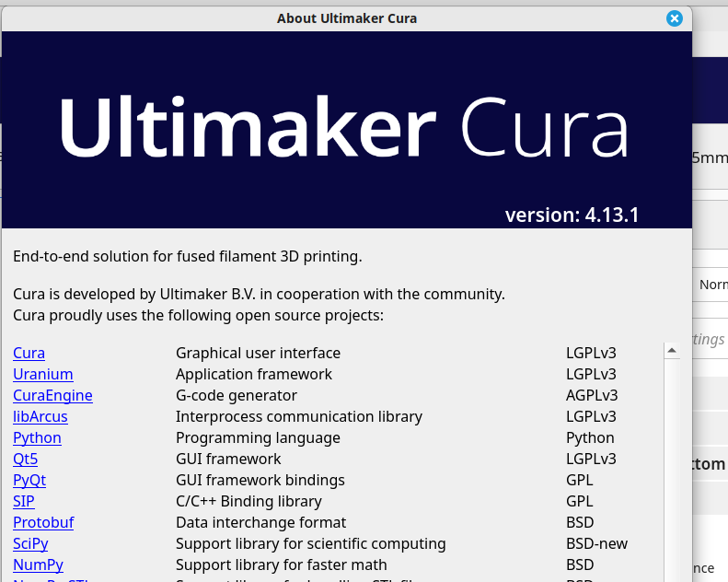Open the Uranium project link
This screenshot has width=728, height=582.
42,375
